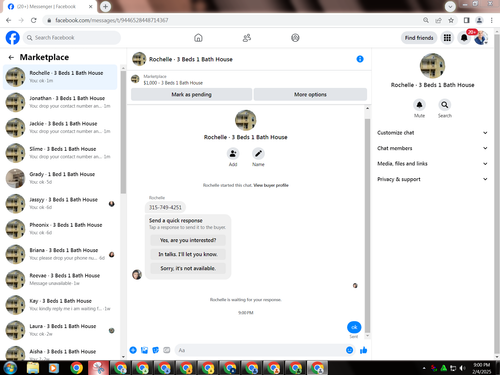Open Laura - 3 Beds 1 Bath House conversation
Viewport: 500px width, 375px height.
tap(60, 330)
